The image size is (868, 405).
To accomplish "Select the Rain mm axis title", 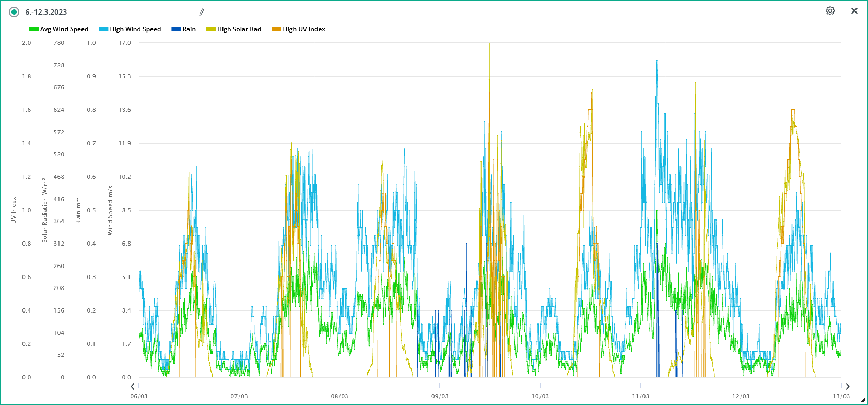I will point(78,210).
